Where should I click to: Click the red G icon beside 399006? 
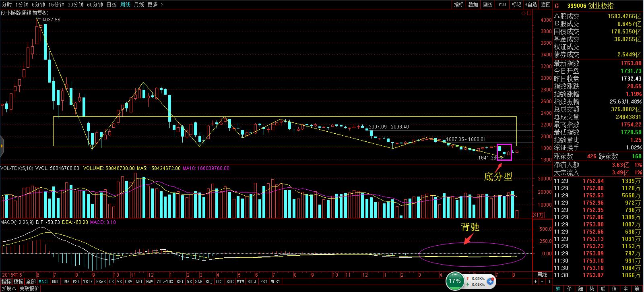tap(557, 6)
